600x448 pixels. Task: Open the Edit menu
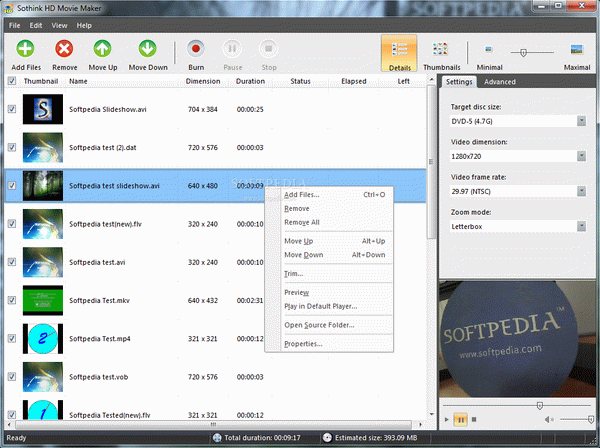[x=36, y=26]
